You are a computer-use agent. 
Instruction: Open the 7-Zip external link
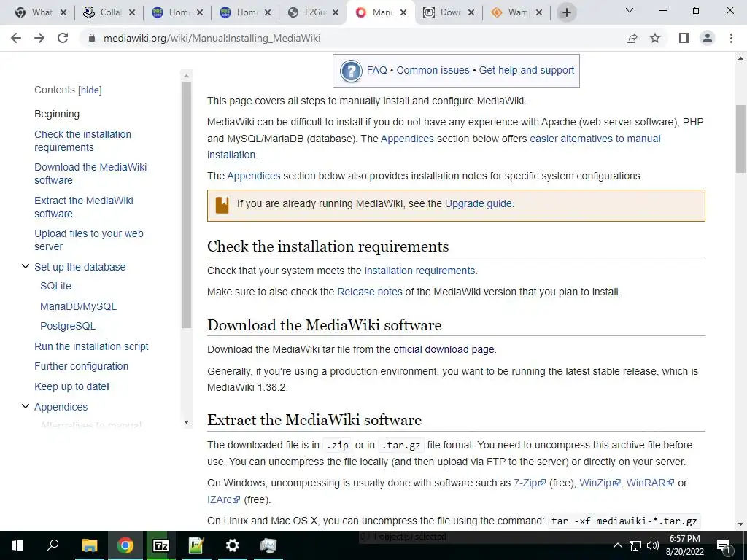pos(530,483)
